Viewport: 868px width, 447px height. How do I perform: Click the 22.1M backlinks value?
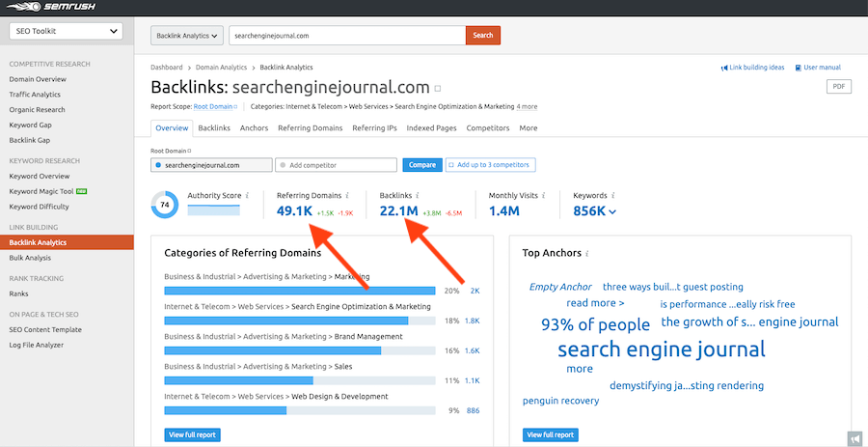[398, 210]
